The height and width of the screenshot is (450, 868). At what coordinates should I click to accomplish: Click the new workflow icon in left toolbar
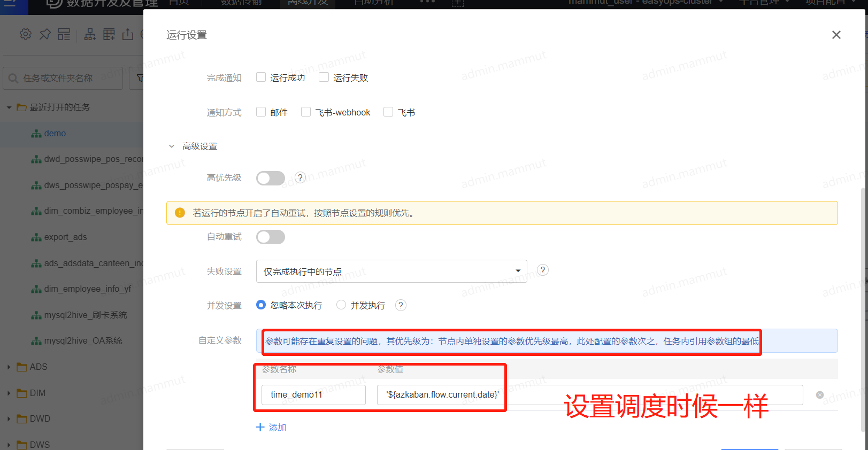click(90, 34)
